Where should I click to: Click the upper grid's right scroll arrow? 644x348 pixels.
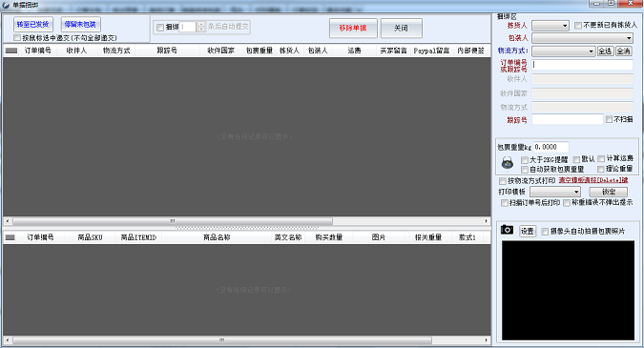point(487,221)
